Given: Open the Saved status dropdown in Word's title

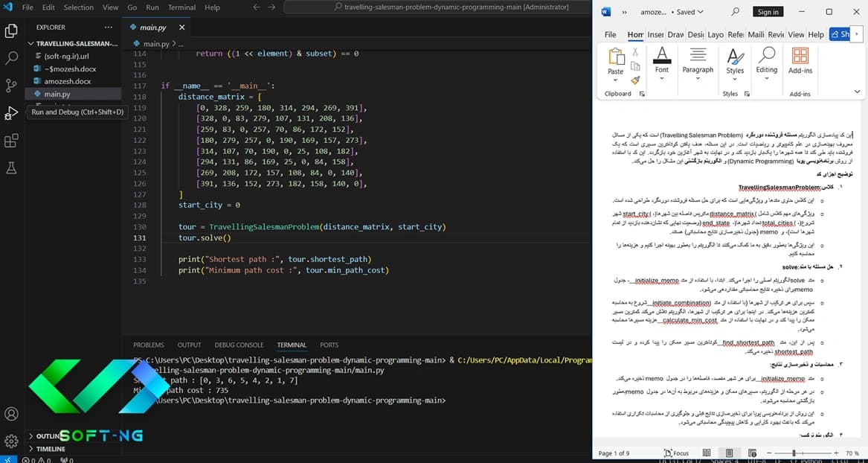Looking at the screenshot, I should pyautogui.click(x=690, y=12).
